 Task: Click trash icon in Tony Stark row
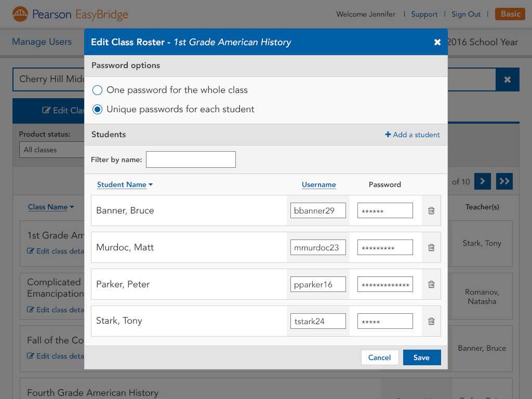[x=431, y=321]
